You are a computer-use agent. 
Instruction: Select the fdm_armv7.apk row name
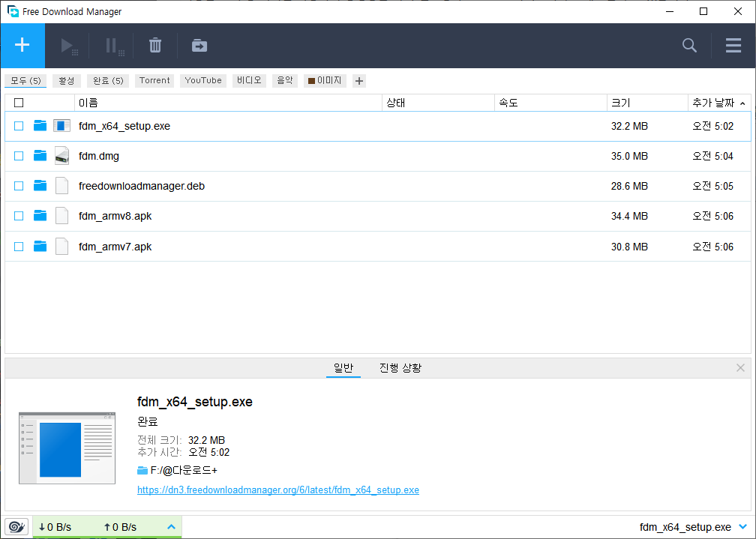[x=115, y=247]
